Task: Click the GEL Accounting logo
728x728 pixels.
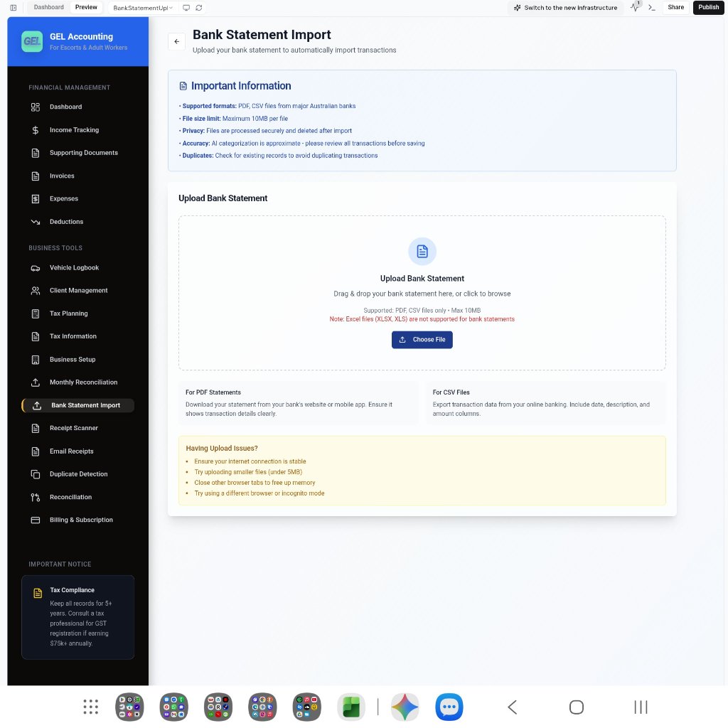Action: pyautogui.click(x=31, y=41)
